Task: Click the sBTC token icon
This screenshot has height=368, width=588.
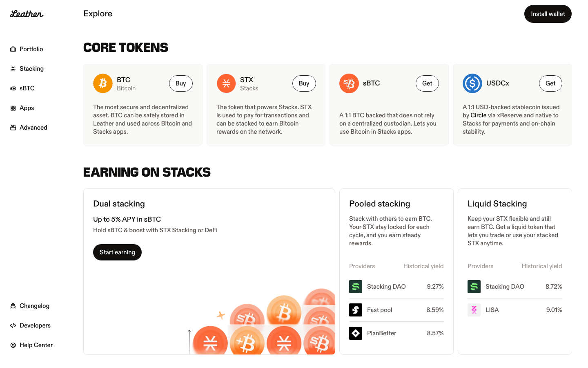Action: (349, 83)
